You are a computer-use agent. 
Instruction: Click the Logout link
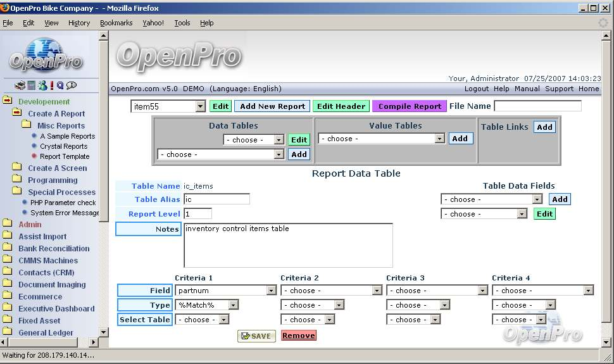tap(477, 89)
